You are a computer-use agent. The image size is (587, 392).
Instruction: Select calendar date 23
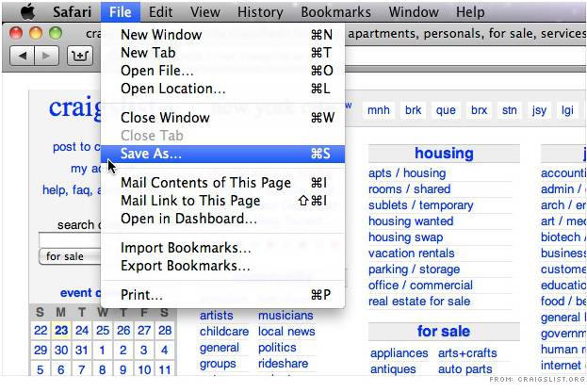pyautogui.click(x=61, y=330)
